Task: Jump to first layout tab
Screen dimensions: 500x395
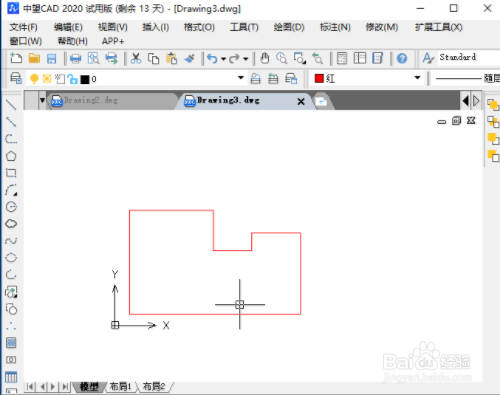Action: click(30, 387)
